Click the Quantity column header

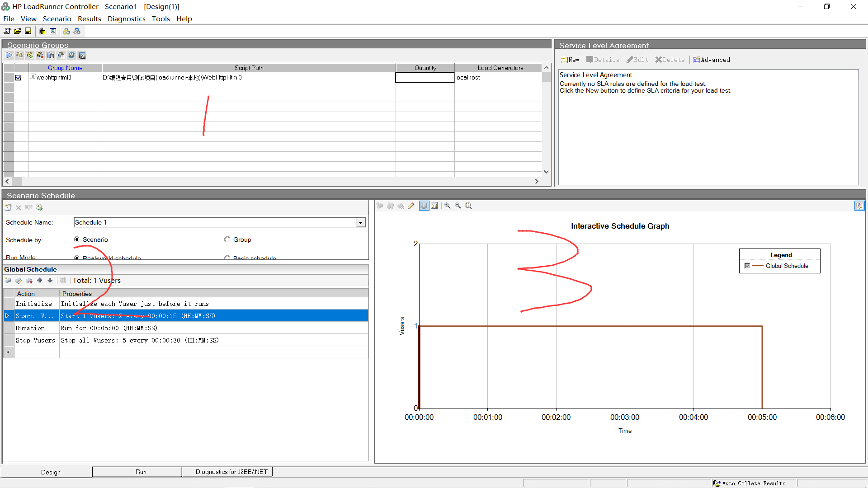(x=425, y=68)
